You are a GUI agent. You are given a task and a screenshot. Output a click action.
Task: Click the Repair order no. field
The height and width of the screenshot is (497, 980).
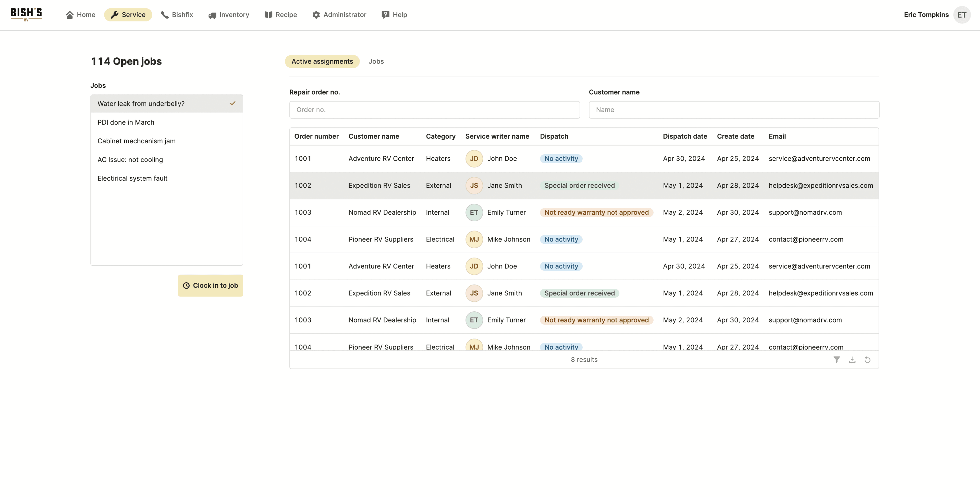[434, 109]
